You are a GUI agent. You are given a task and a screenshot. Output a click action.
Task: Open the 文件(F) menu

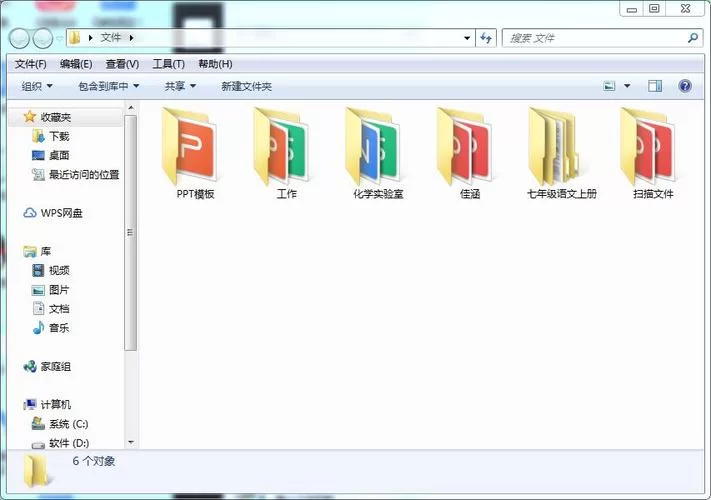click(x=30, y=64)
